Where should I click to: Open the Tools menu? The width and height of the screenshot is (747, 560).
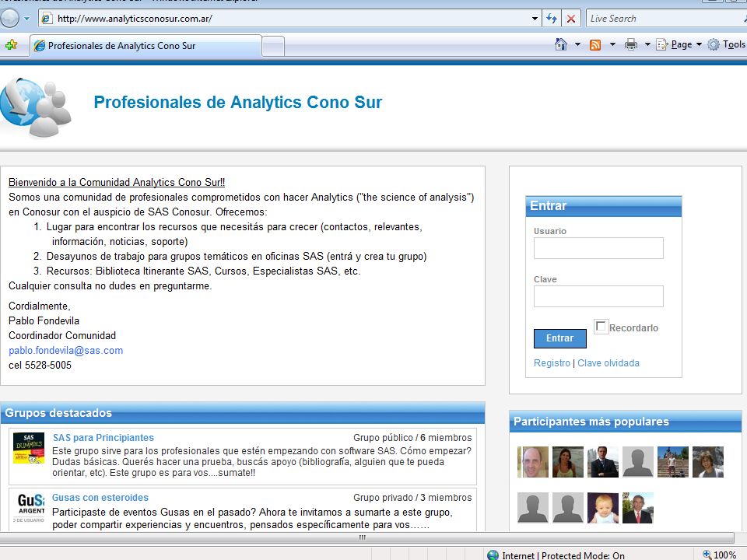727,45
